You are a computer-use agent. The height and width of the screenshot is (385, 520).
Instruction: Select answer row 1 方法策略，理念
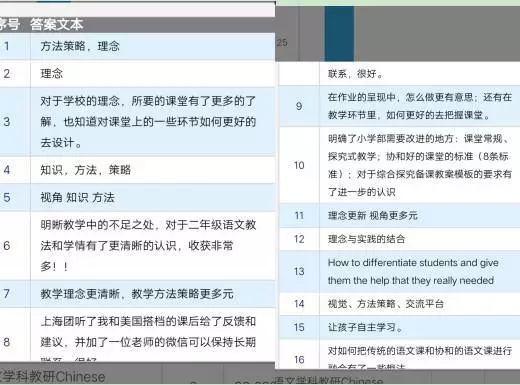pyautogui.click(x=137, y=46)
